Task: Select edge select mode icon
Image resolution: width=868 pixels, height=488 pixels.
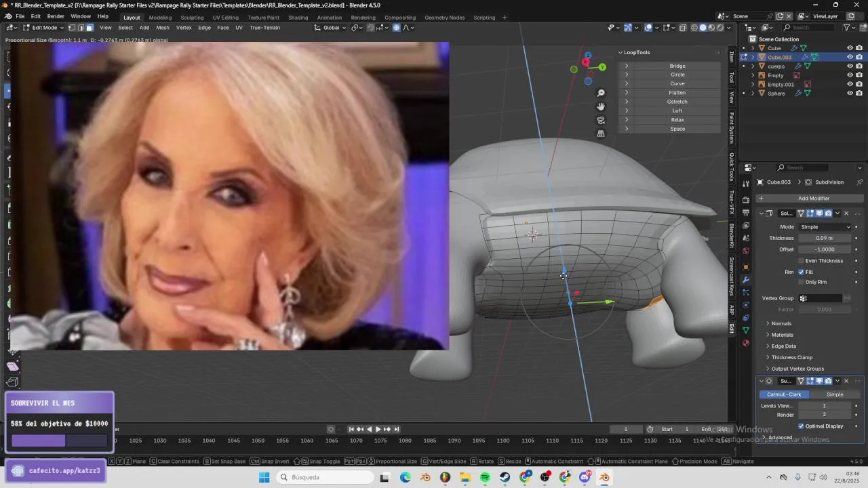Action: tap(81, 28)
